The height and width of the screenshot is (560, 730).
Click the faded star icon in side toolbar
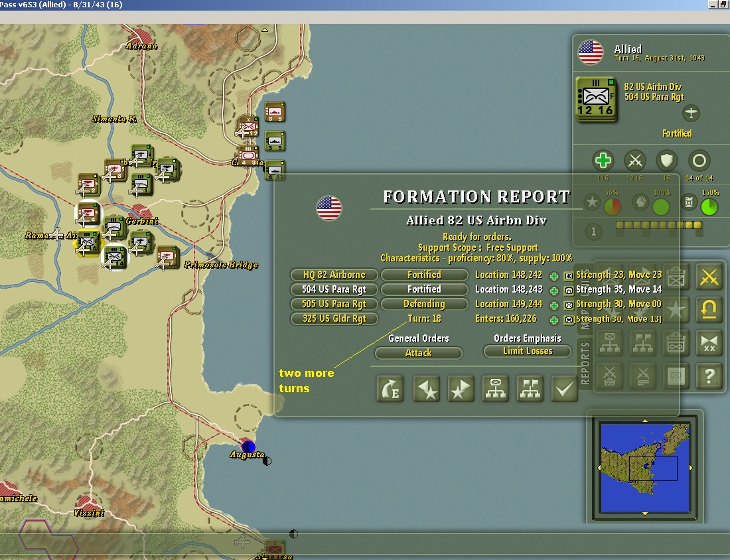click(676, 310)
